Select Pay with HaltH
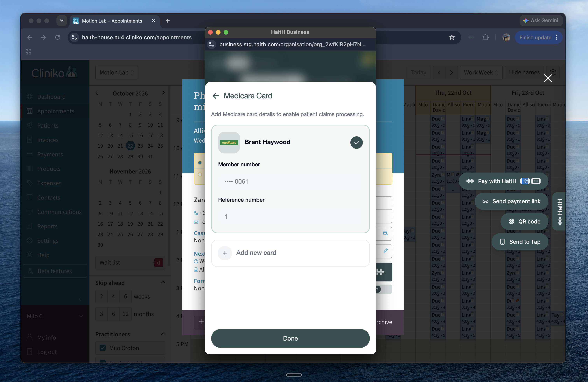 [503, 181]
